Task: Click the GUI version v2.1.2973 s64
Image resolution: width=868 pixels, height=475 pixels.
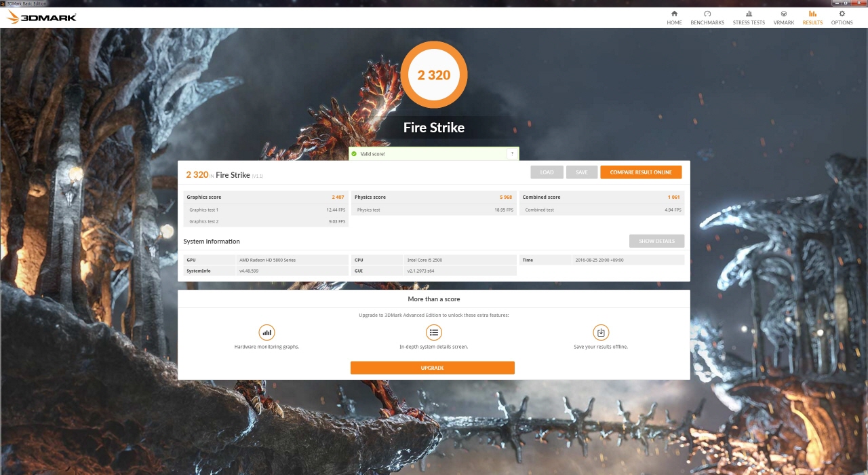Action: click(422, 271)
